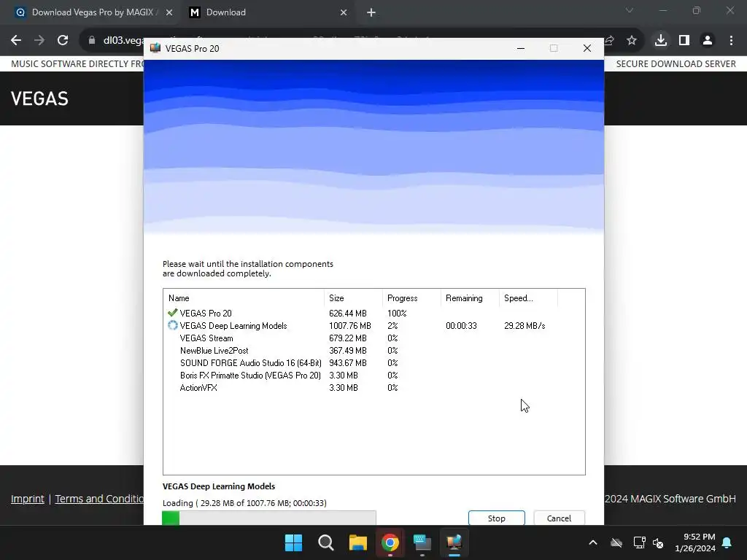Viewport: 747px width, 560px height.
Task: Click the Progress column header
Action: click(411, 298)
